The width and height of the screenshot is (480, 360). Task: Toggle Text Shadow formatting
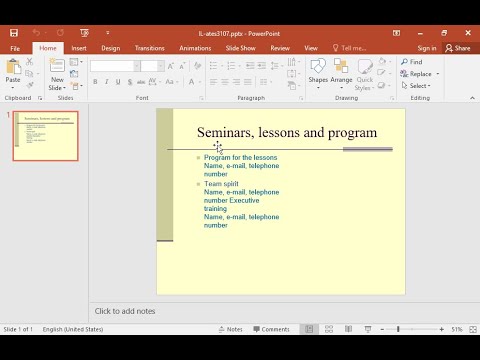point(130,82)
